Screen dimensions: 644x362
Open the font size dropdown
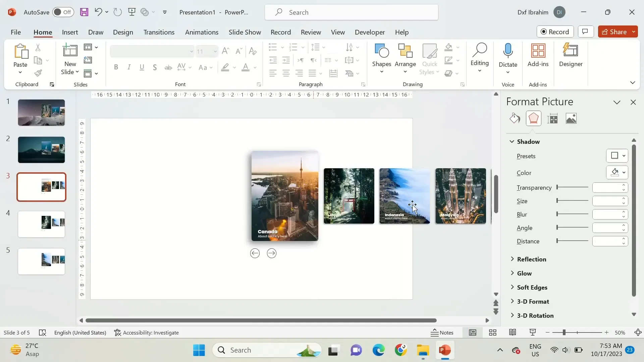(215, 51)
